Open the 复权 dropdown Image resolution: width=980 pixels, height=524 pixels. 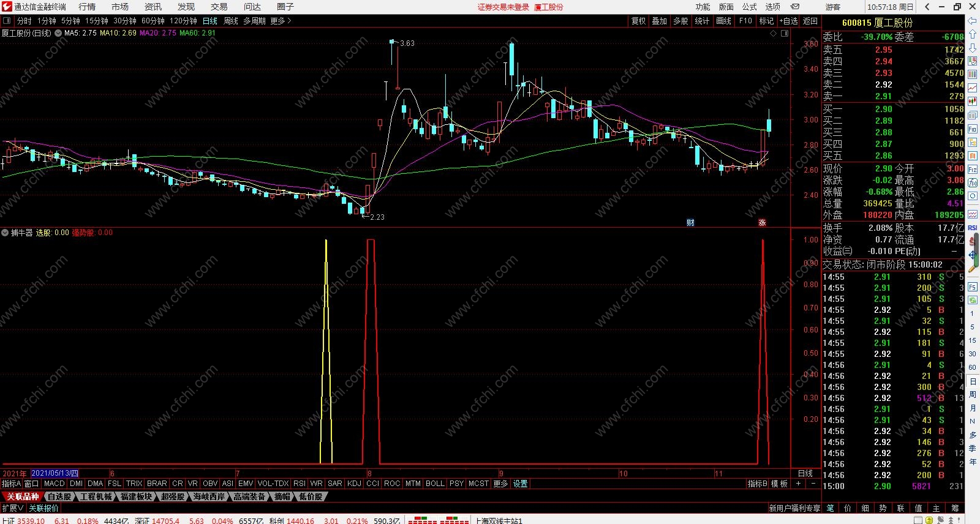click(x=639, y=21)
